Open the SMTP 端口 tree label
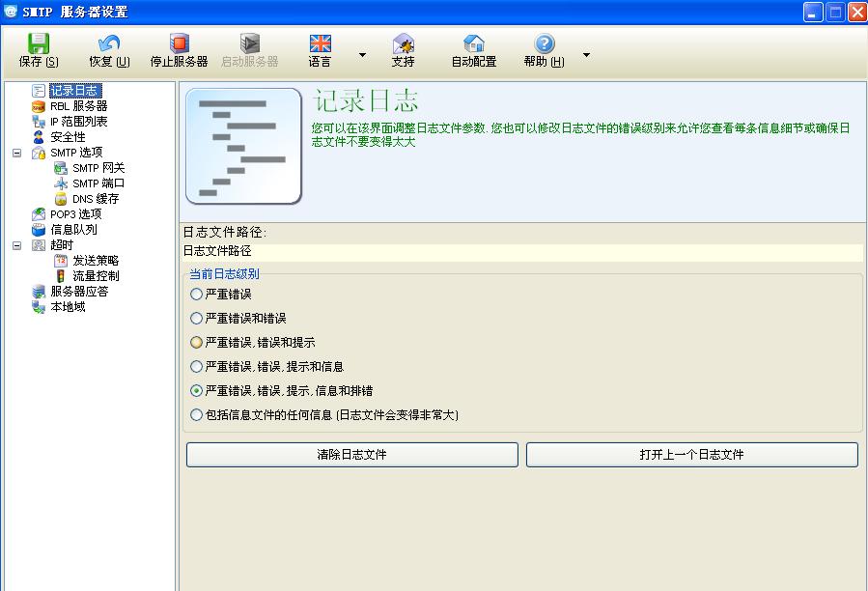The height and width of the screenshot is (591, 868). click(98, 183)
